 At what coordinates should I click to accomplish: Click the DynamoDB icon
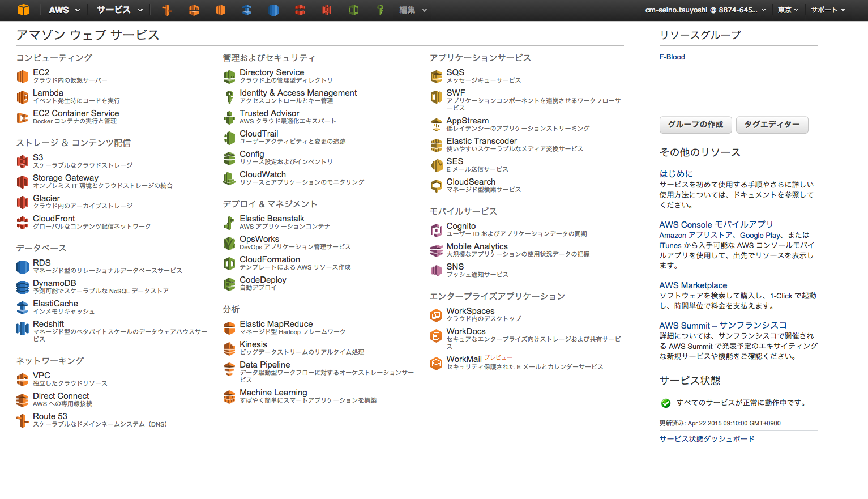(x=23, y=287)
